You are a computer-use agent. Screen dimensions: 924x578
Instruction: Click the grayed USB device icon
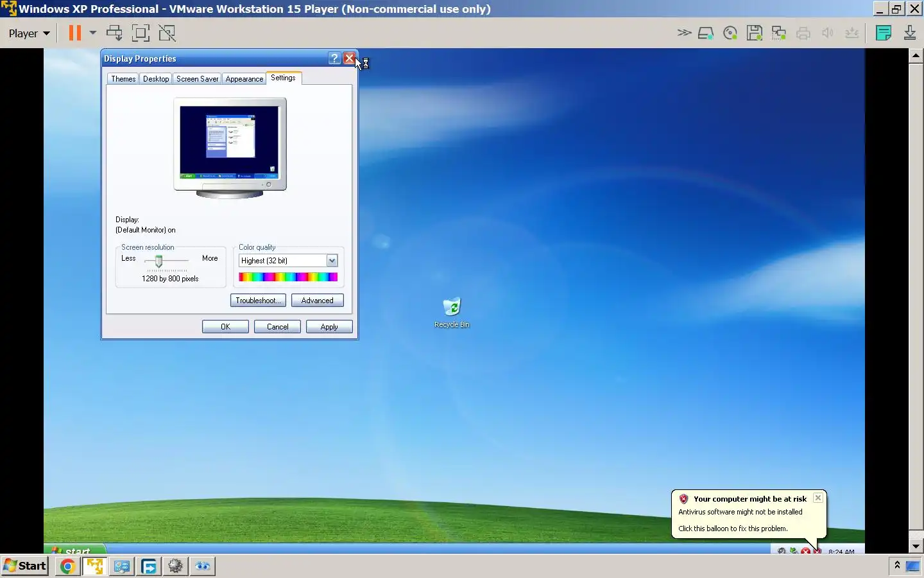click(852, 33)
